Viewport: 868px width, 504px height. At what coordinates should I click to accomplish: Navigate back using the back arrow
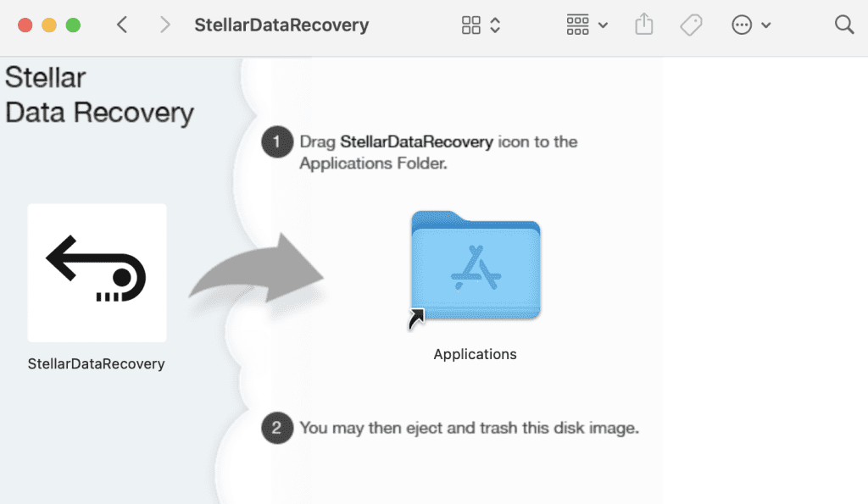121,25
